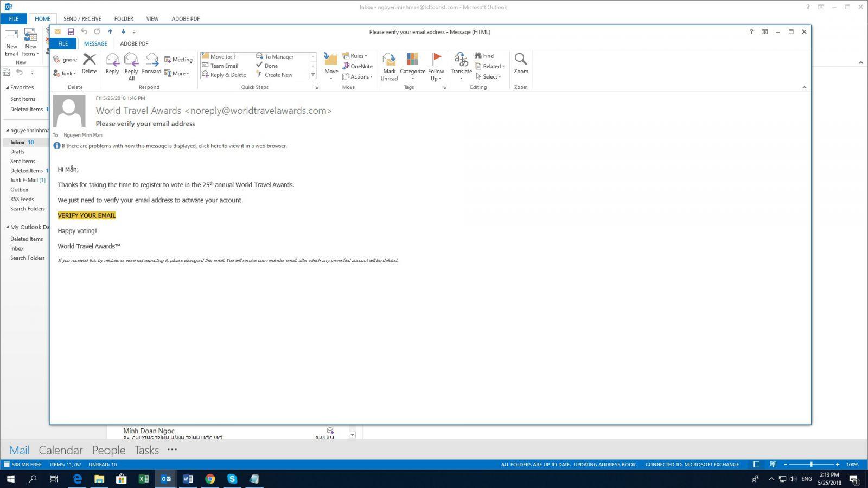Open the Follow Up flag dropdown
Screen dimensions: 868x488
pos(436,66)
